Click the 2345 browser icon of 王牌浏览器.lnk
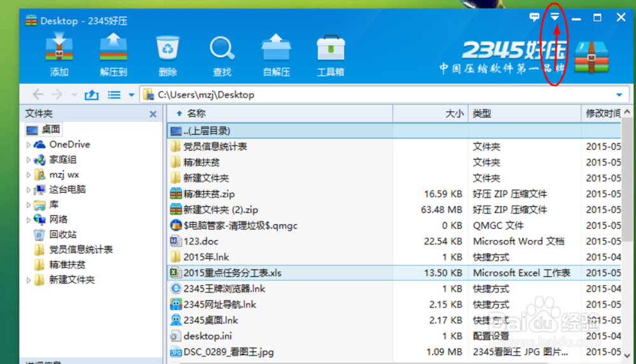 pos(176,288)
